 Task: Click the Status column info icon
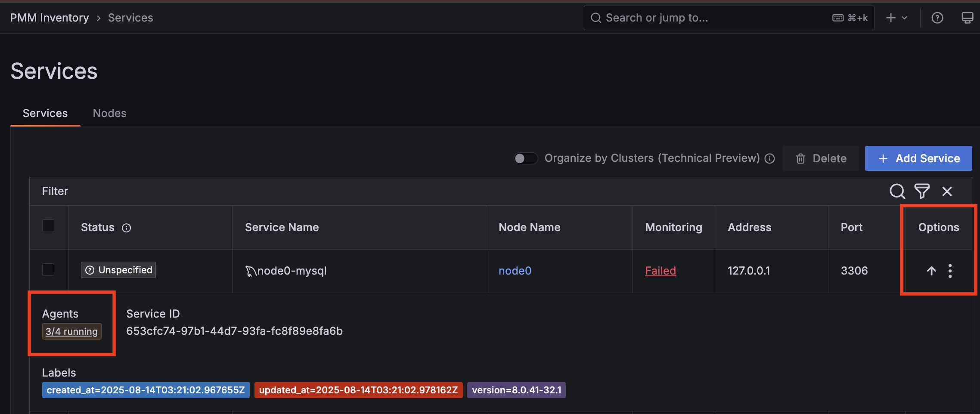point(126,228)
